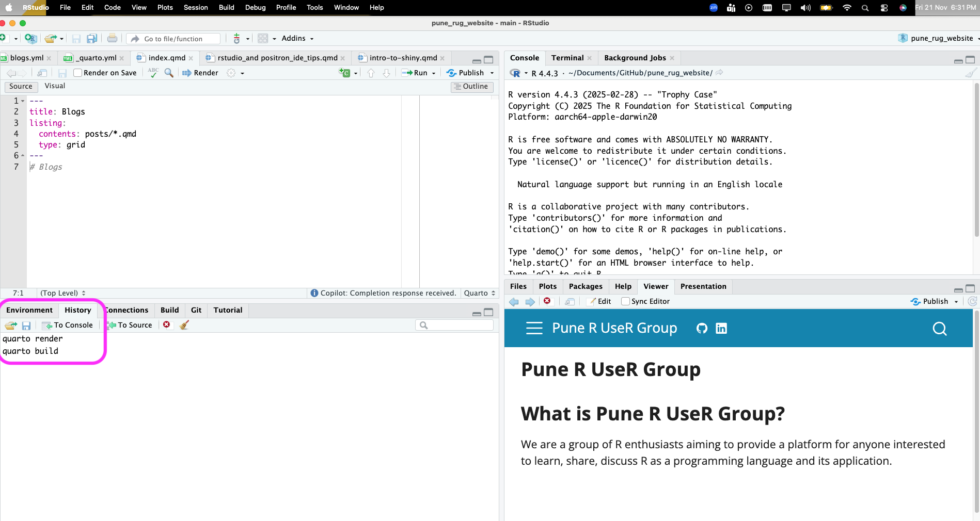Screen dimensions: 980x521
Task: Open the Quarto file type selector
Action: [479, 293]
